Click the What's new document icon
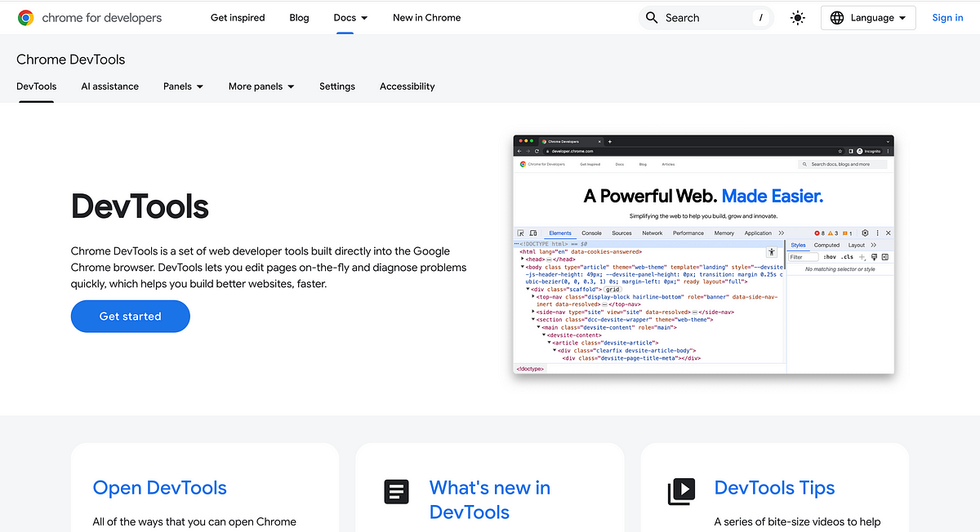Viewport: 980px width, 532px height. pyautogui.click(x=397, y=491)
